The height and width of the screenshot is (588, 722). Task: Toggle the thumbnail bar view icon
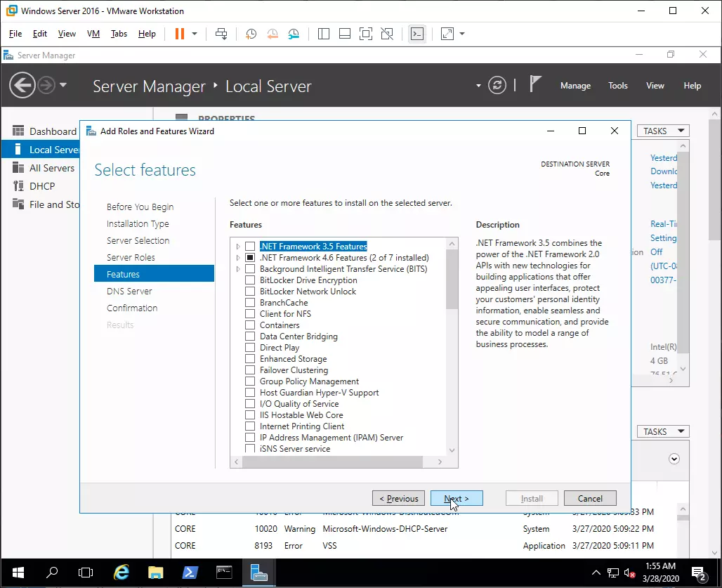[344, 34]
